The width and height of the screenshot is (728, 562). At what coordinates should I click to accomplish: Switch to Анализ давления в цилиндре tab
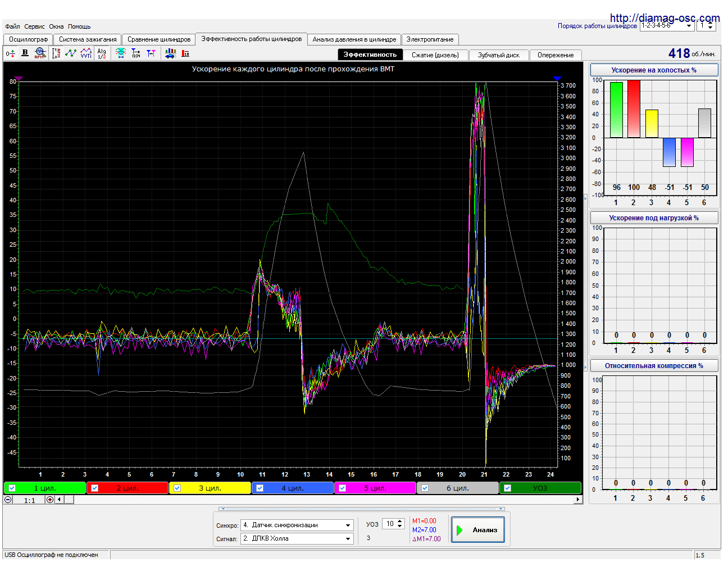click(354, 39)
